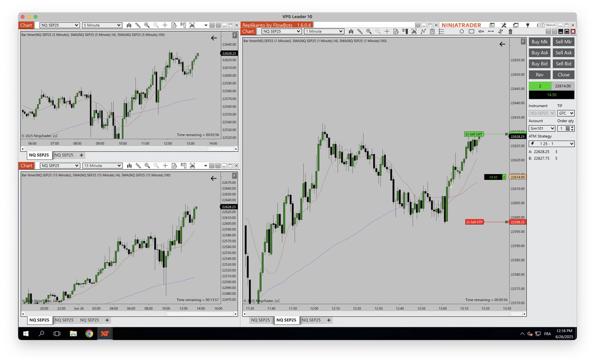Select active NQ SEP25 tab in 15 Minute chart
The width and height of the screenshot is (595, 364).
click(40, 320)
